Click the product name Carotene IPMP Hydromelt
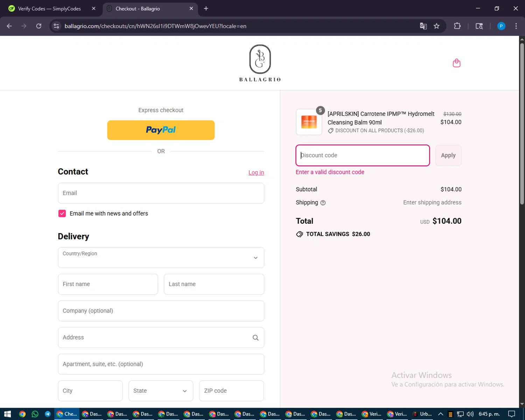The height and width of the screenshot is (420, 525). (x=381, y=118)
